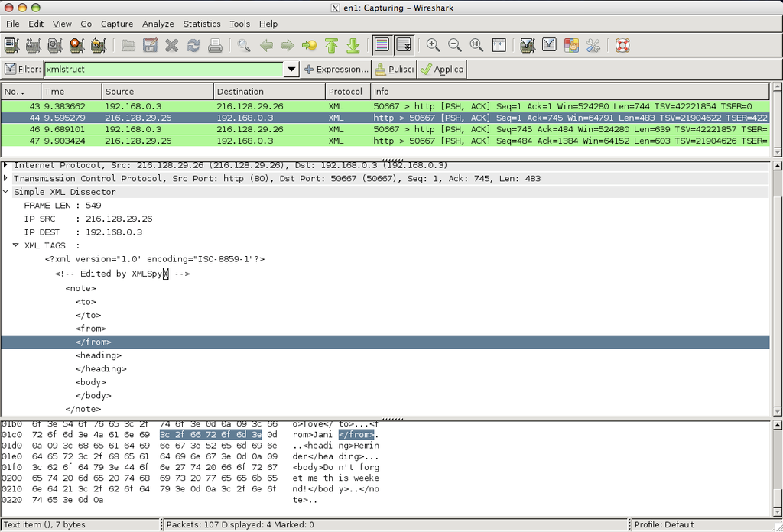This screenshot has height=532, width=783.
Task: Go to packet number icon
Action: [309, 45]
